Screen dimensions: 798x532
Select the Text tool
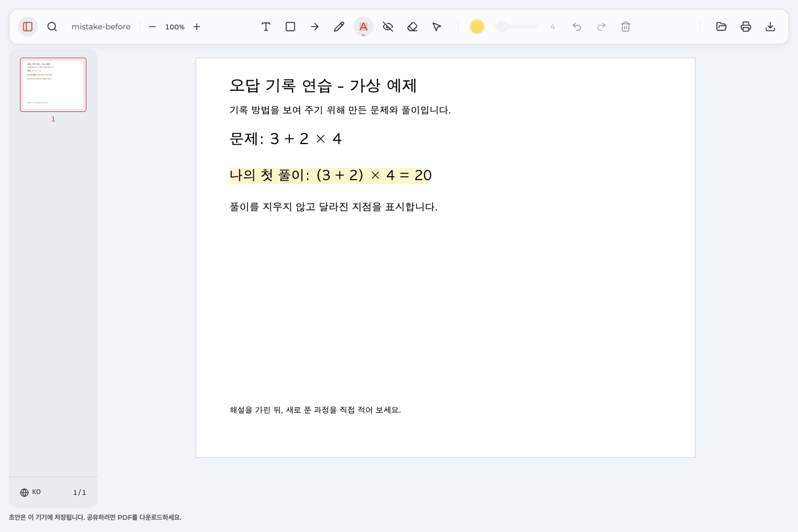pyautogui.click(x=266, y=27)
